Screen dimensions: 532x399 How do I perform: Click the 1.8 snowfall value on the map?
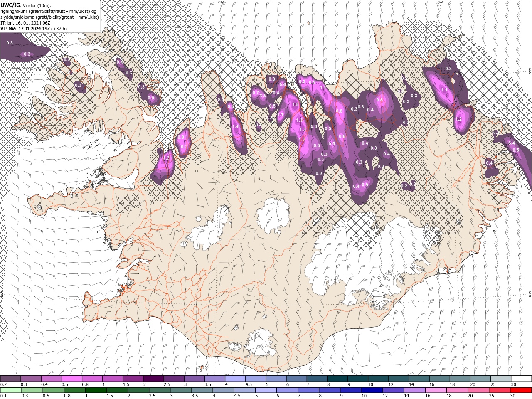[x=296, y=105]
